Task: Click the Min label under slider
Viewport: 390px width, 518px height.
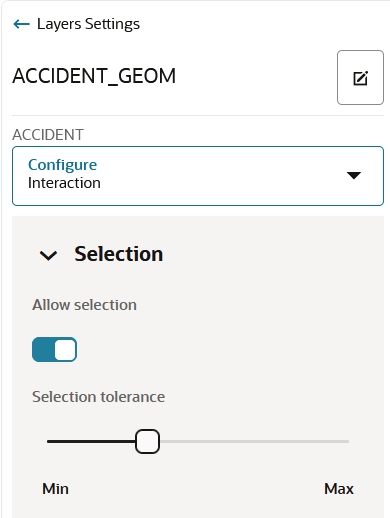Action: click(55, 489)
